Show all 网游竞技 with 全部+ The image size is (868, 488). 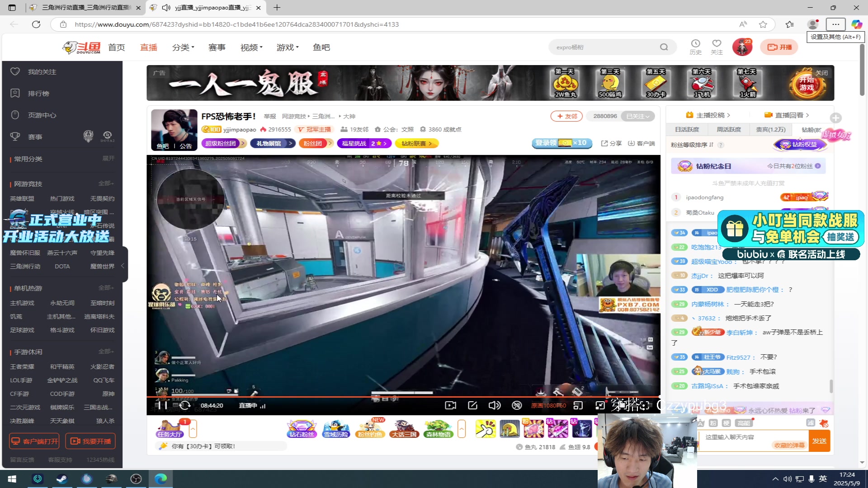click(106, 183)
